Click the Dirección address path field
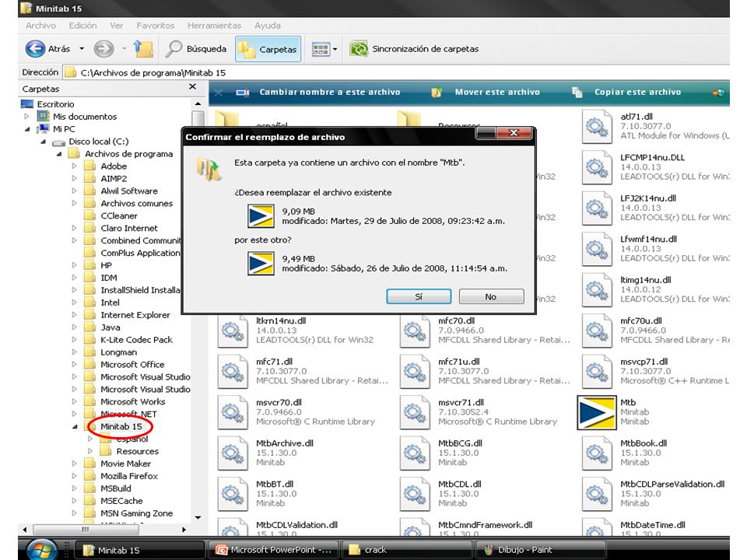This screenshot has width=747, height=560. (395, 73)
